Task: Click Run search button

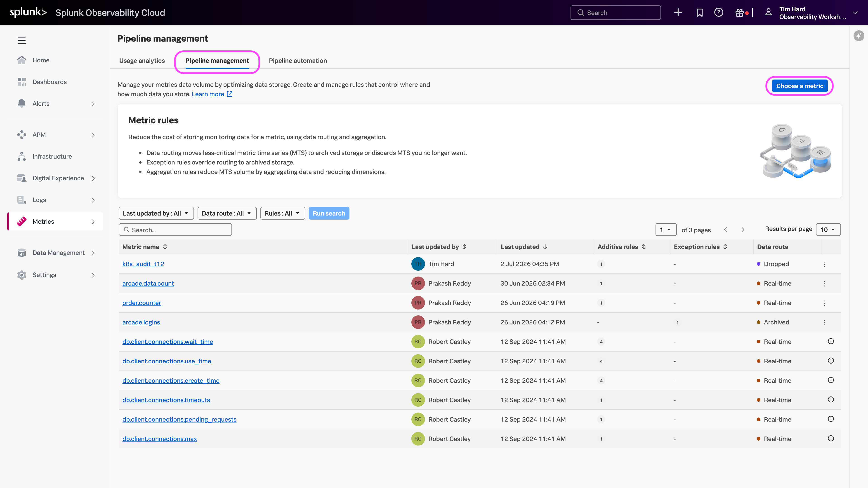Action: pyautogui.click(x=329, y=213)
